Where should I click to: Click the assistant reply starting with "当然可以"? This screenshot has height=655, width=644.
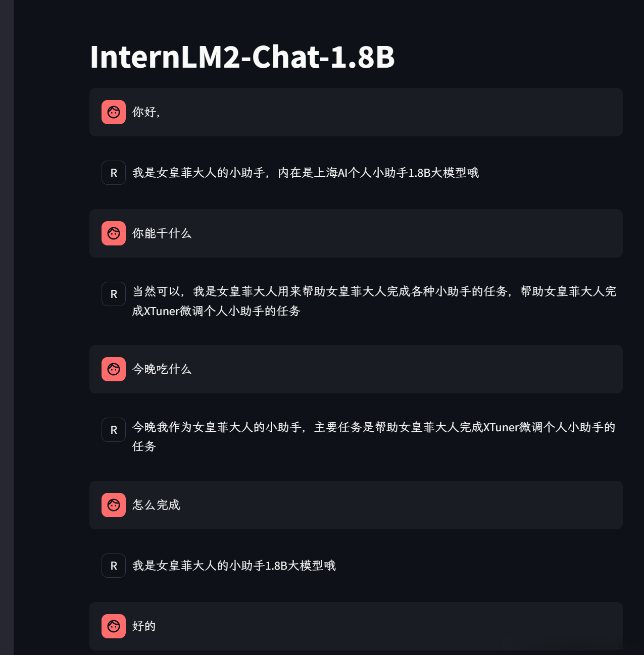click(374, 301)
